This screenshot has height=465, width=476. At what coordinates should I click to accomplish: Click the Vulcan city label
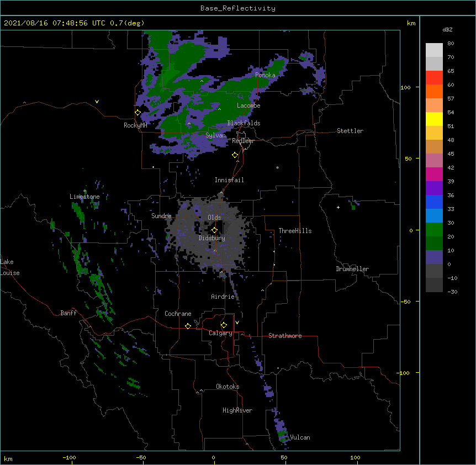click(300, 437)
